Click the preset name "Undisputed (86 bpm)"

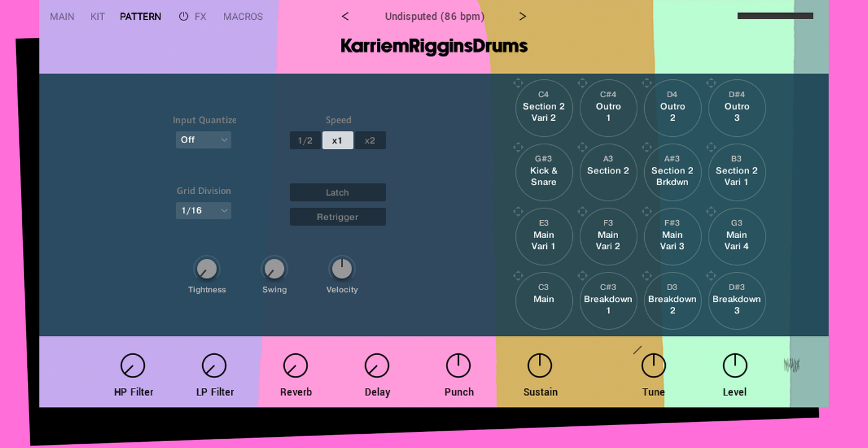coord(435,17)
